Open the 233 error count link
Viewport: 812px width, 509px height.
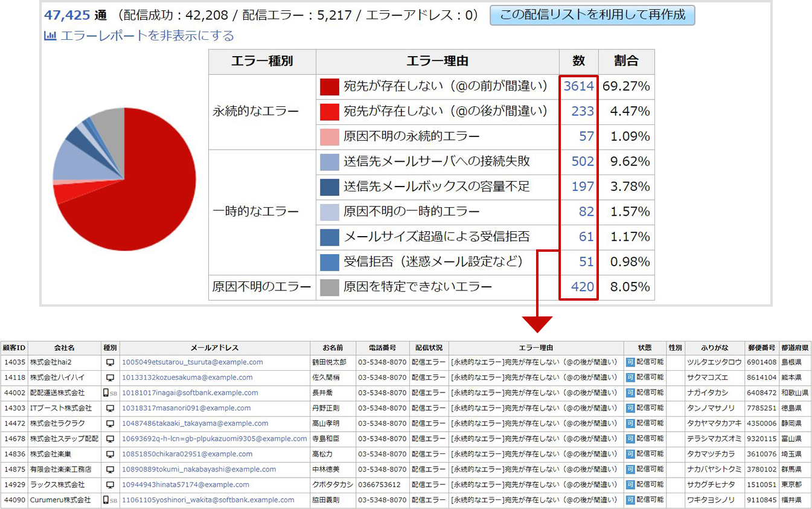(583, 111)
